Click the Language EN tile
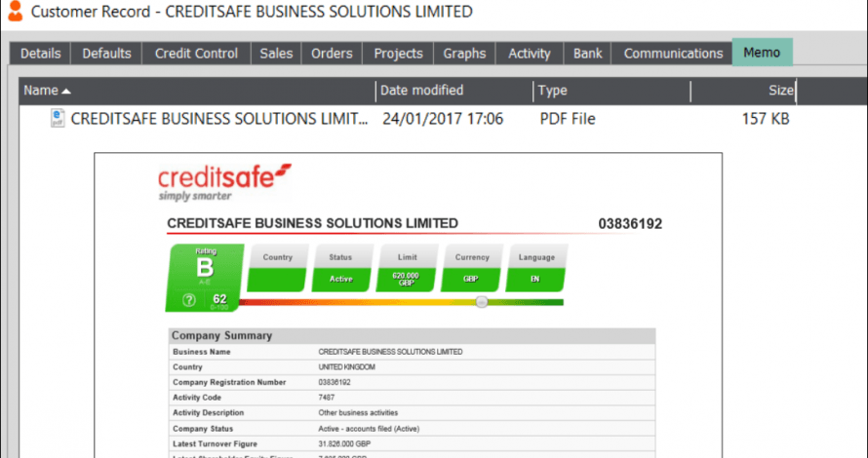 536,268
